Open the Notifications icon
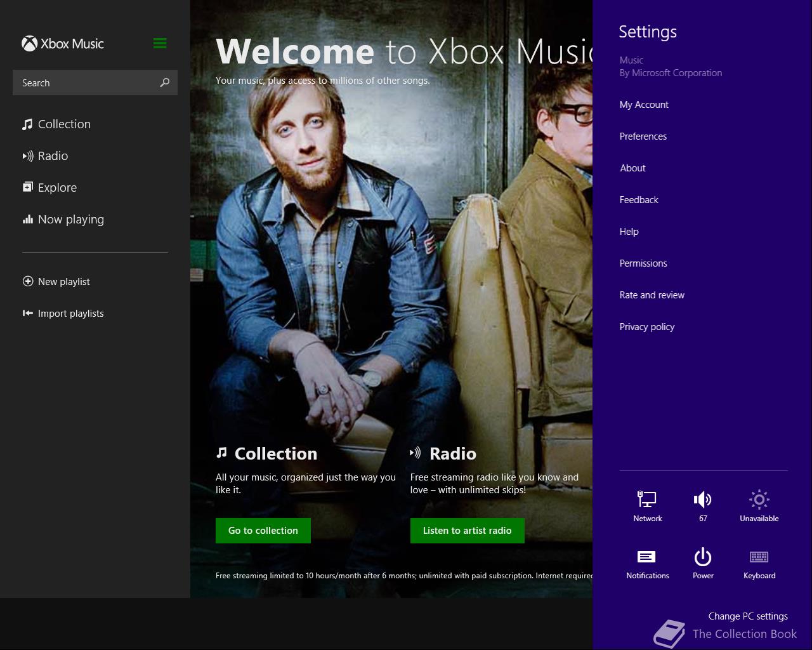The width and height of the screenshot is (812, 650). pyautogui.click(x=647, y=557)
